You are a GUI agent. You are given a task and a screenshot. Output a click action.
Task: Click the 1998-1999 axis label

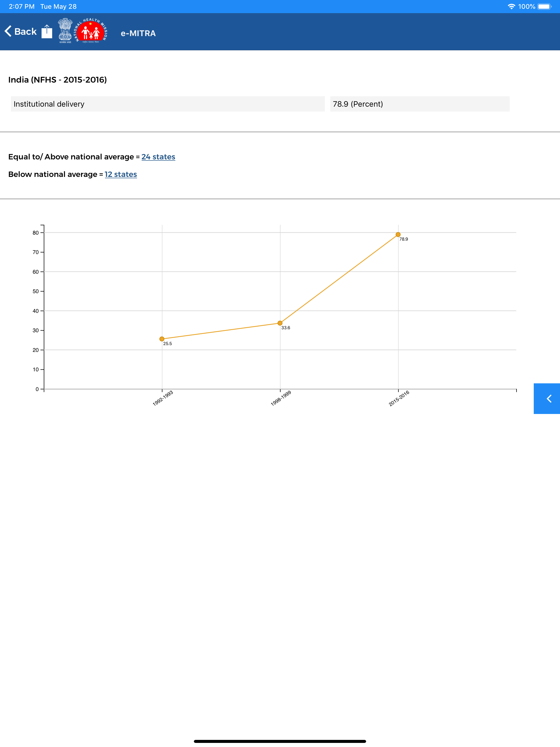tap(281, 398)
